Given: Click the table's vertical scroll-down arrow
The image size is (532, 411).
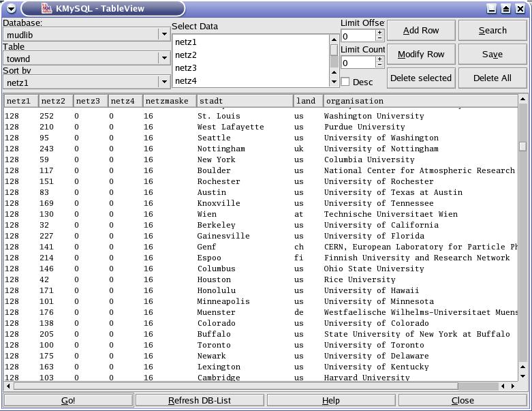Looking at the screenshot, I should 523,376.
